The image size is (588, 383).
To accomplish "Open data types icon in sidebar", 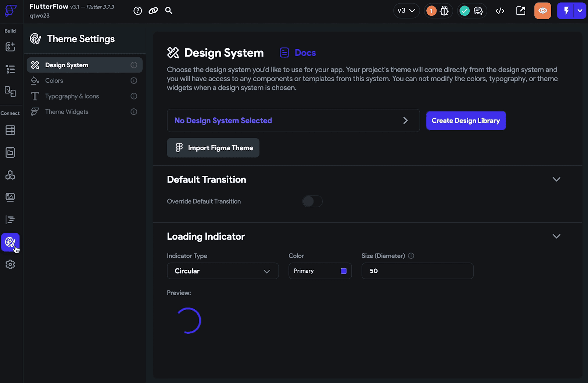I will click(x=10, y=153).
